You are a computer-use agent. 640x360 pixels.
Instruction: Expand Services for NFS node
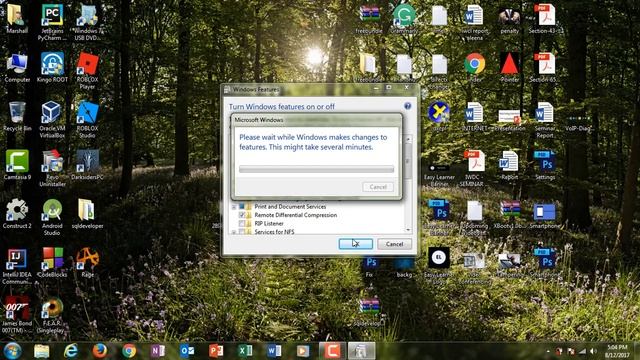point(234,232)
